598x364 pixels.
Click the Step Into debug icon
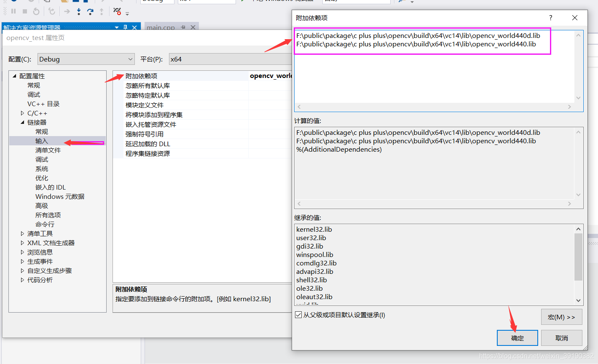point(79,11)
